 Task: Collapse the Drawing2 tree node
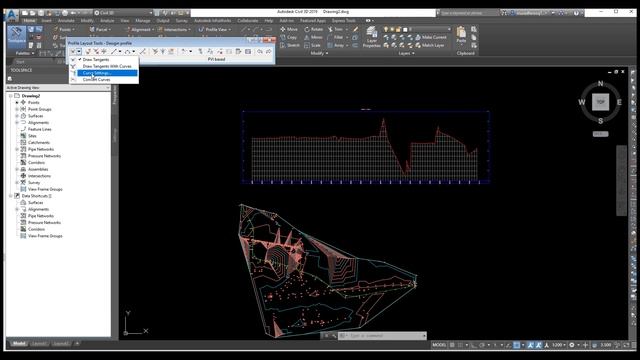[x=11, y=96]
